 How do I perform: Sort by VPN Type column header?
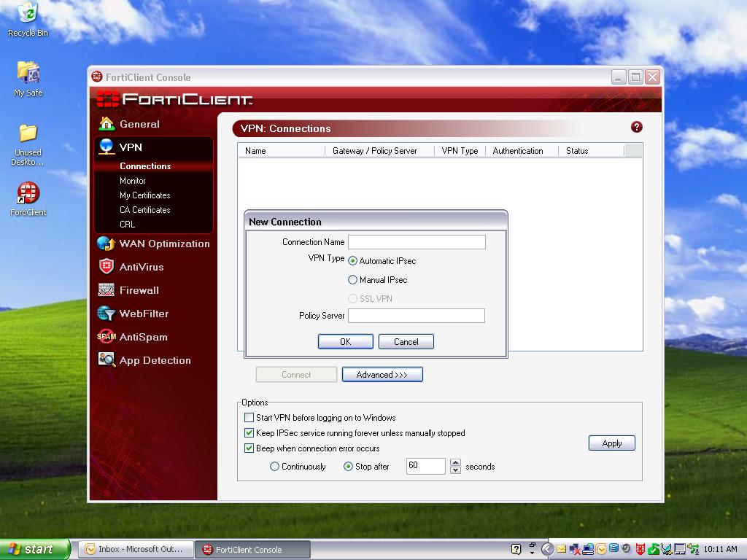pos(460,150)
